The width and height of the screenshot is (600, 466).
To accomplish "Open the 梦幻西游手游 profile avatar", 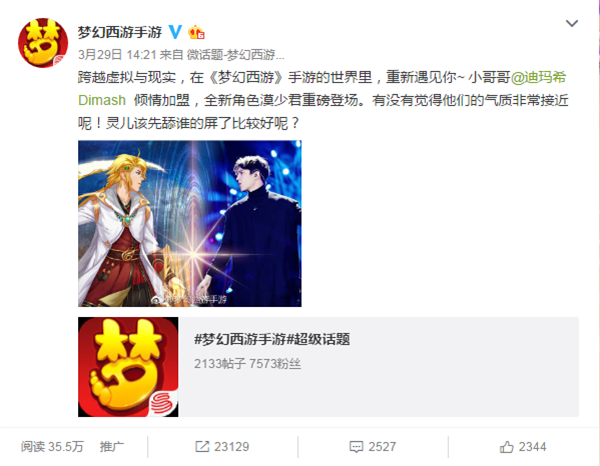I will pyautogui.click(x=43, y=42).
